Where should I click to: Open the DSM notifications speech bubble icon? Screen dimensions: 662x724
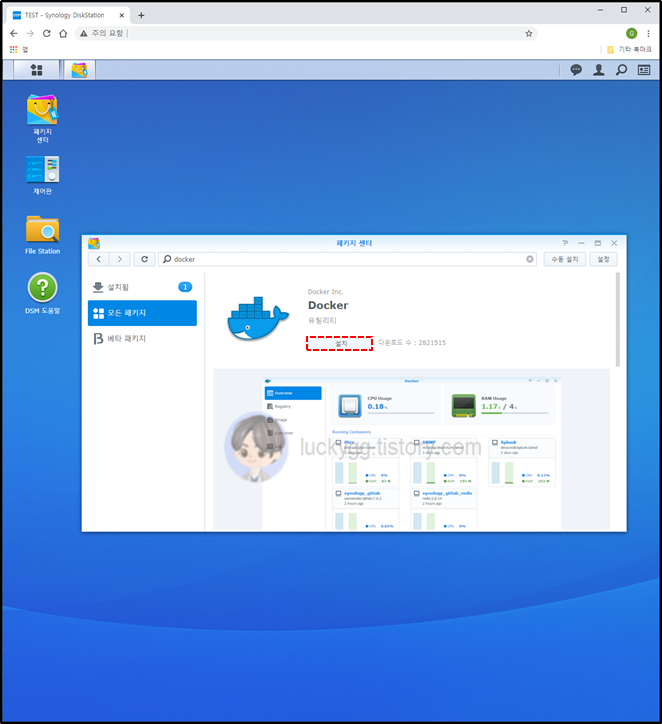576,70
